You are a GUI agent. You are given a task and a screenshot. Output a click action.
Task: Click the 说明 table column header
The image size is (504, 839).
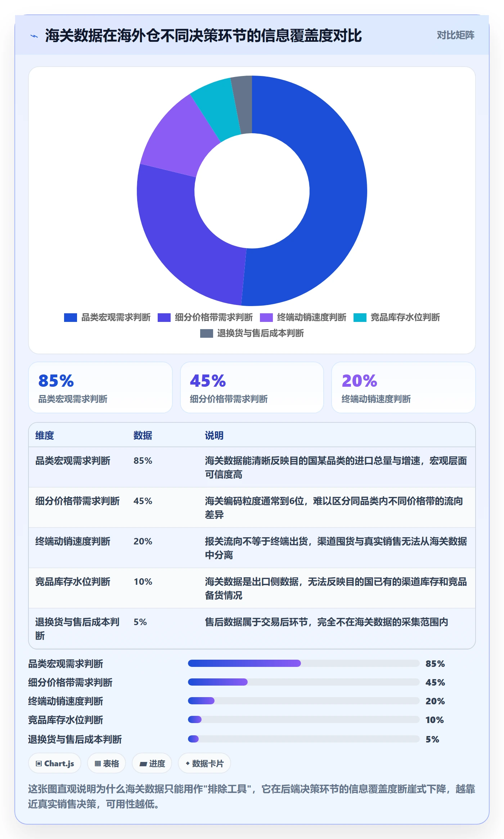pyautogui.click(x=214, y=435)
